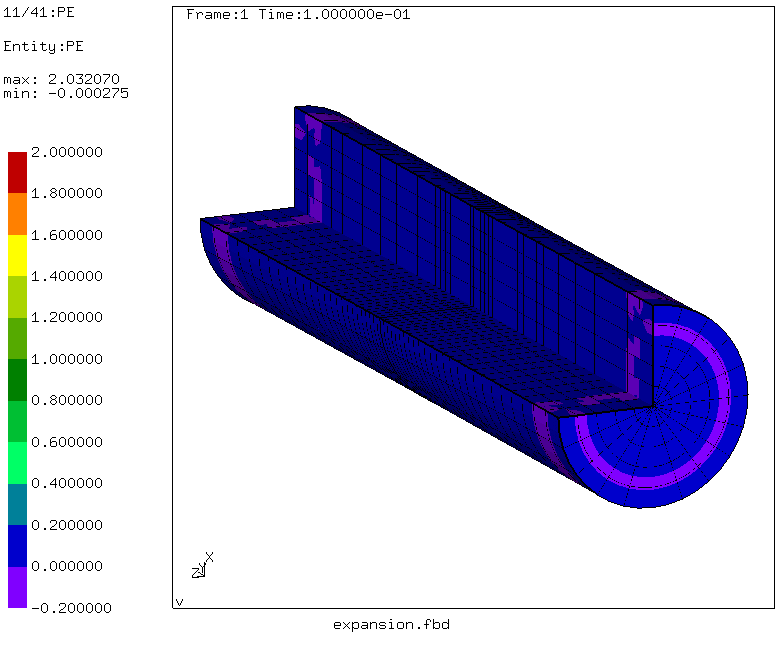Click the legend value 0.000000
The height and width of the screenshot is (672, 784).
[67, 566]
